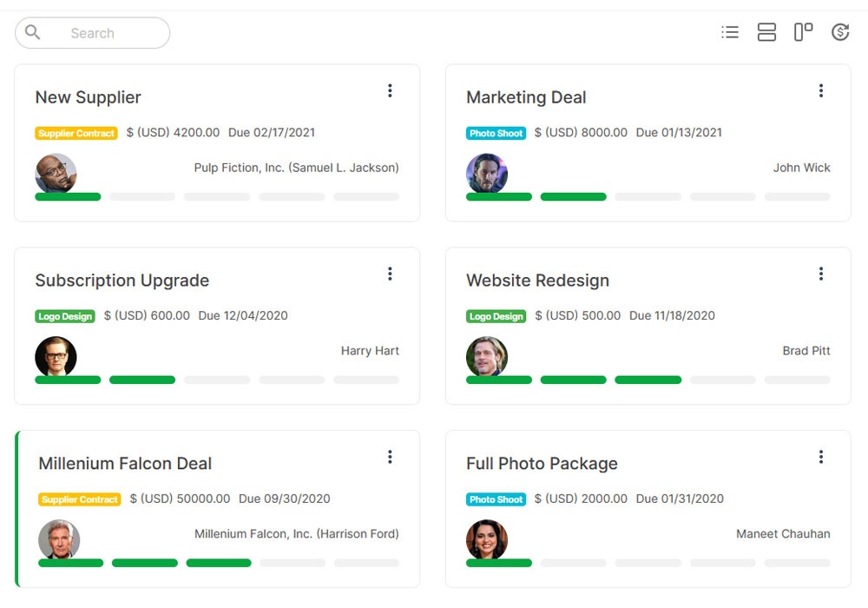The height and width of the screenshot is (608, 868).
Task: Open Full Photo Package options menu
Action: coord(820,457)
